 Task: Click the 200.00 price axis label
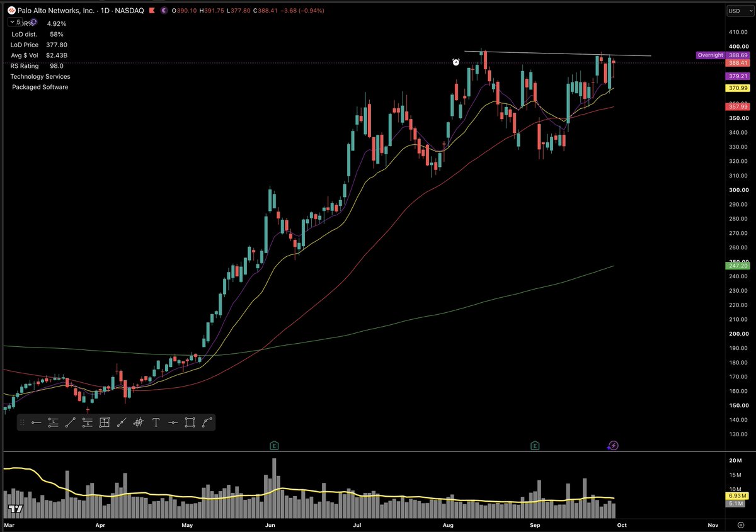point(738,334)
